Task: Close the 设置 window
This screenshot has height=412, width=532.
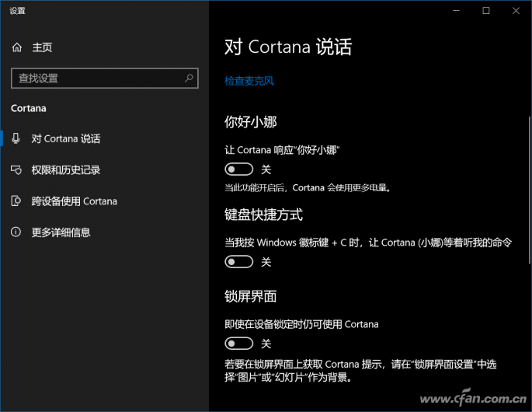Action: 516,11
